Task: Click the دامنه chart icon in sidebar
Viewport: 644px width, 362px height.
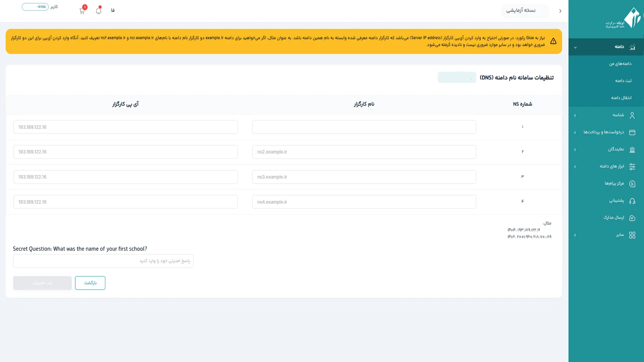Action: pyautogui.click(x=632, y=47)
